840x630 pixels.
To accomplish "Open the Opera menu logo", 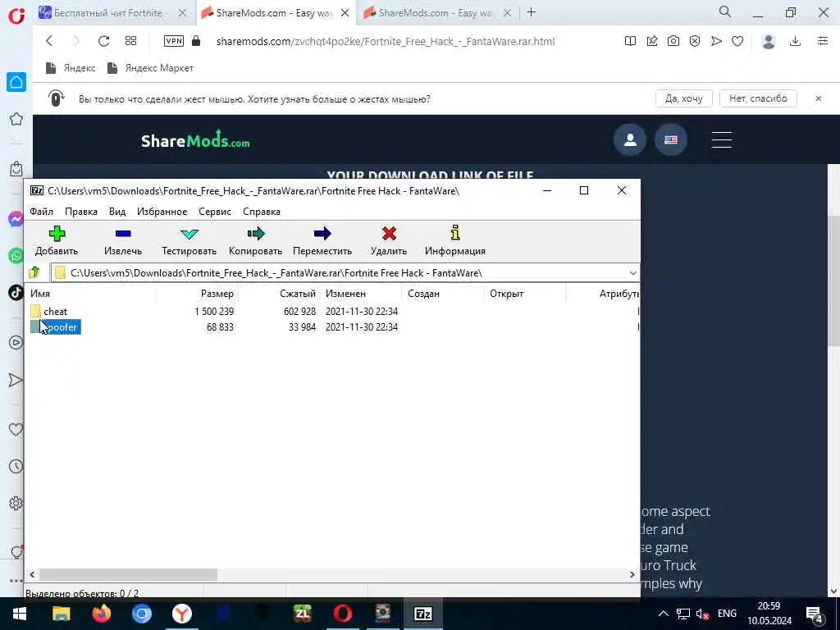I will pos(16,16).
